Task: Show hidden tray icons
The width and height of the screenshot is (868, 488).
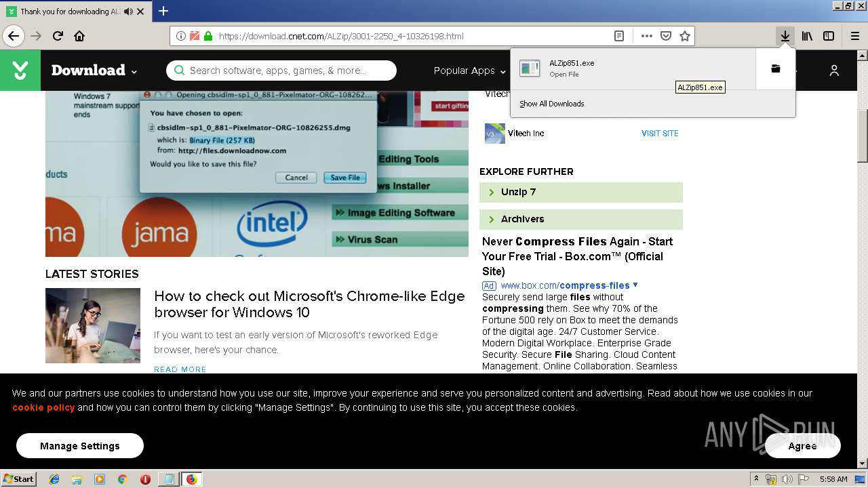Action: pos(757,479)
